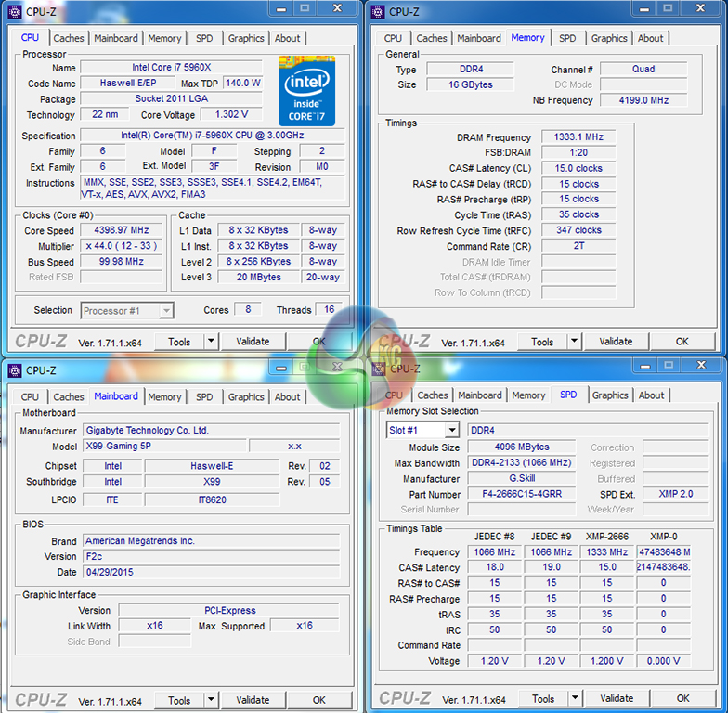Click the Intel Core i7 logo badge
The height and width of the screenshot is (713, 728).
[306, 91]
